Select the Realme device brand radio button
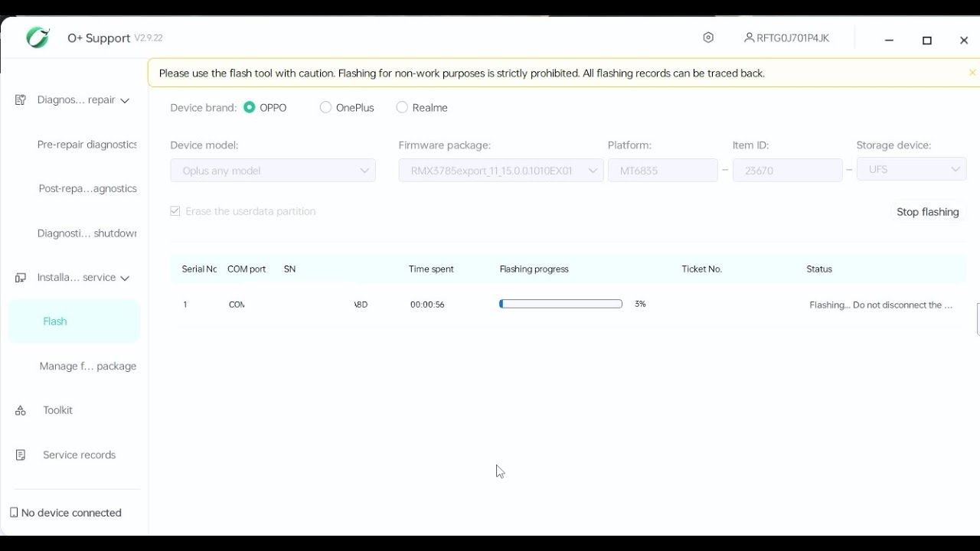 tap(402, 107)
